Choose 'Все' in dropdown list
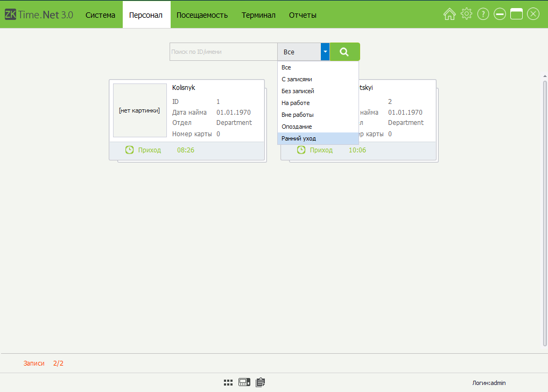Image resolution: width=548 pixels, height=392 pixels. tap(318, 67)
